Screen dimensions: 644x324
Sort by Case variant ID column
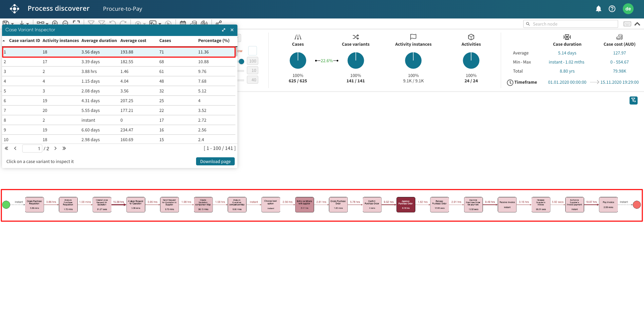(24, 41)
